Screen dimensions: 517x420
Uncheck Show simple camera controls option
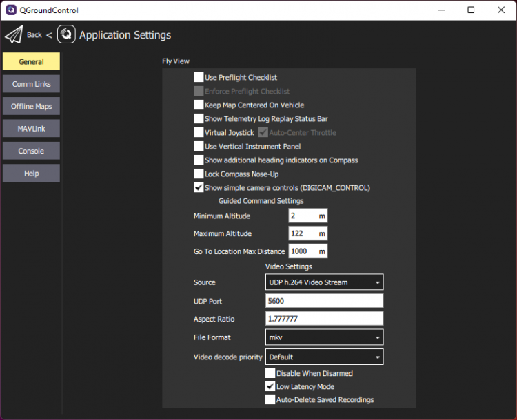pos(199,188)
